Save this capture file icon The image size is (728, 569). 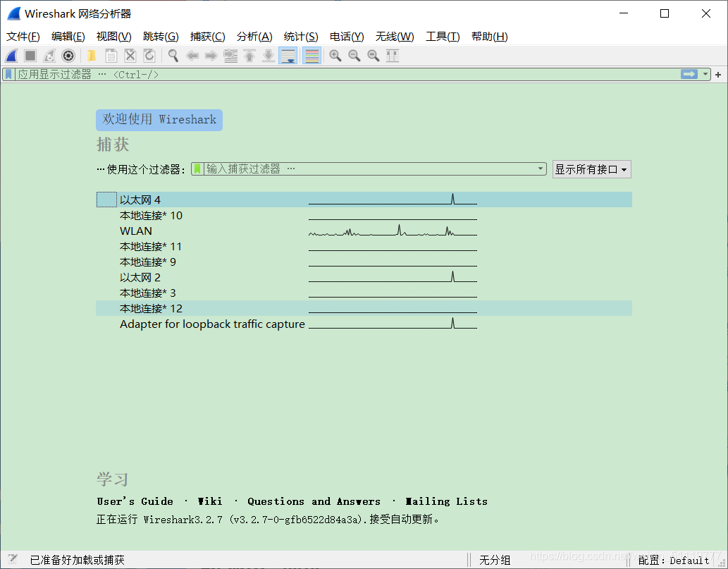(111, 56)
